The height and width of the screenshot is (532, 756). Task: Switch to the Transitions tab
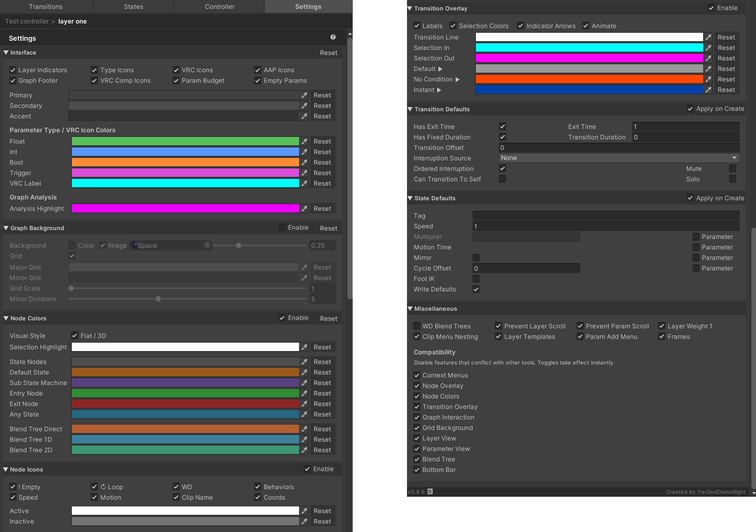(46, 7)
